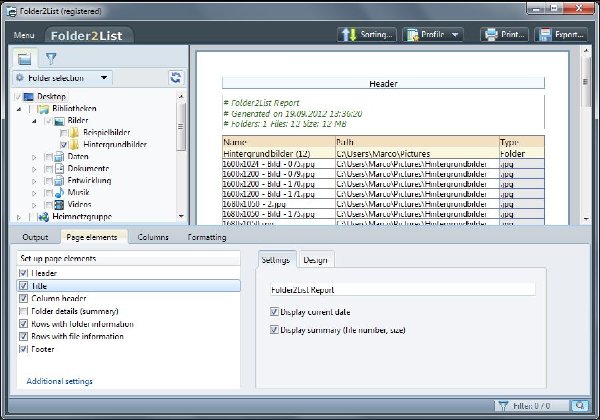600x420 pixels.
Task: Click the Path column header in preview
Action: pos(417,142)
